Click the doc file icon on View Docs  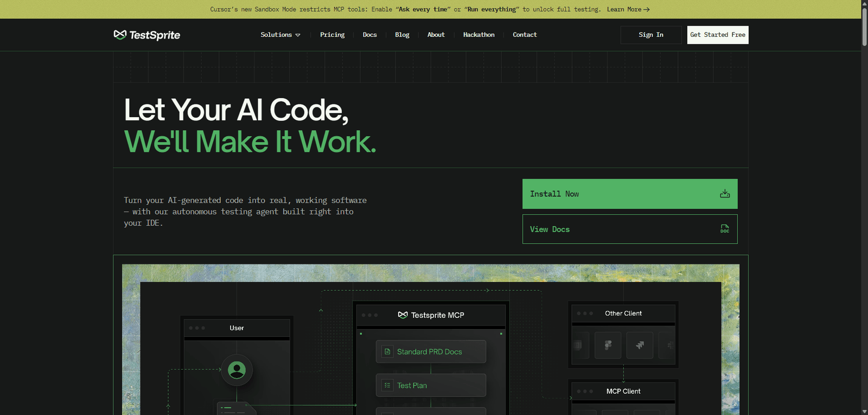725,229
